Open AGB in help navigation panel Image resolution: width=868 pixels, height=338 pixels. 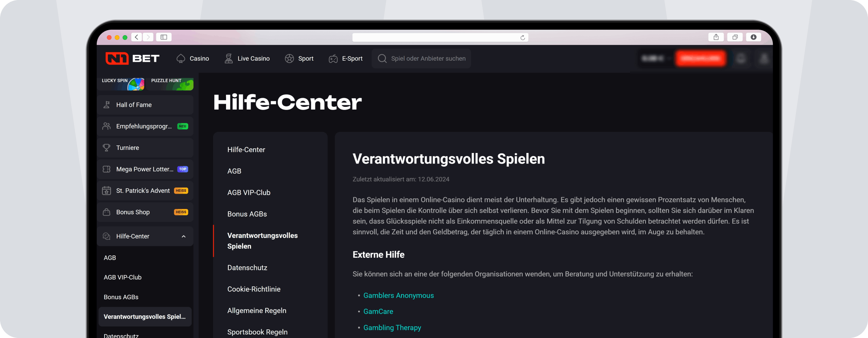[x=234, y=171]
